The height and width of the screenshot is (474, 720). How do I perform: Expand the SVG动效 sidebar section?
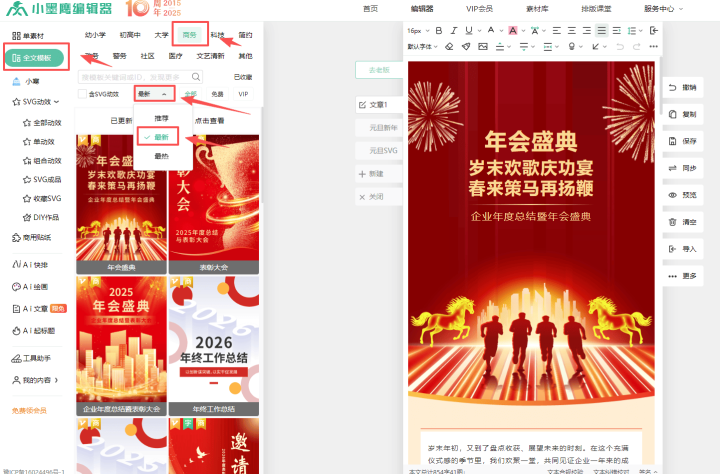[36, 102]
